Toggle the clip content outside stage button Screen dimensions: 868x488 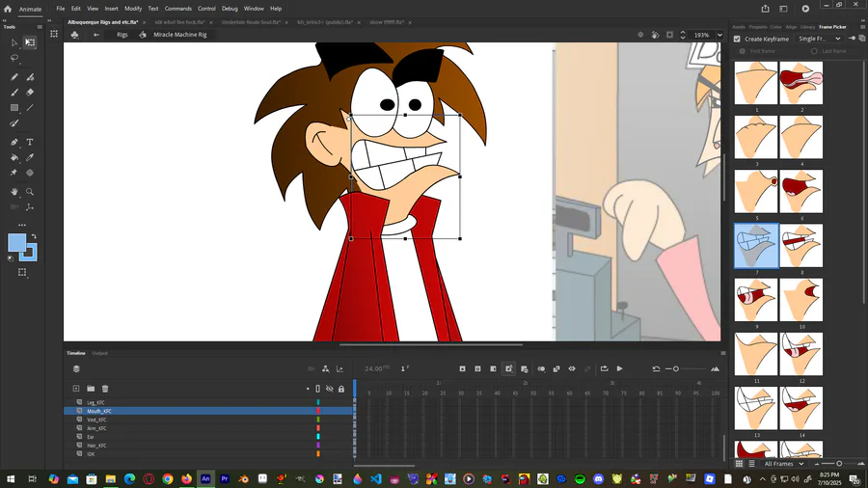[x=669, y=35]
